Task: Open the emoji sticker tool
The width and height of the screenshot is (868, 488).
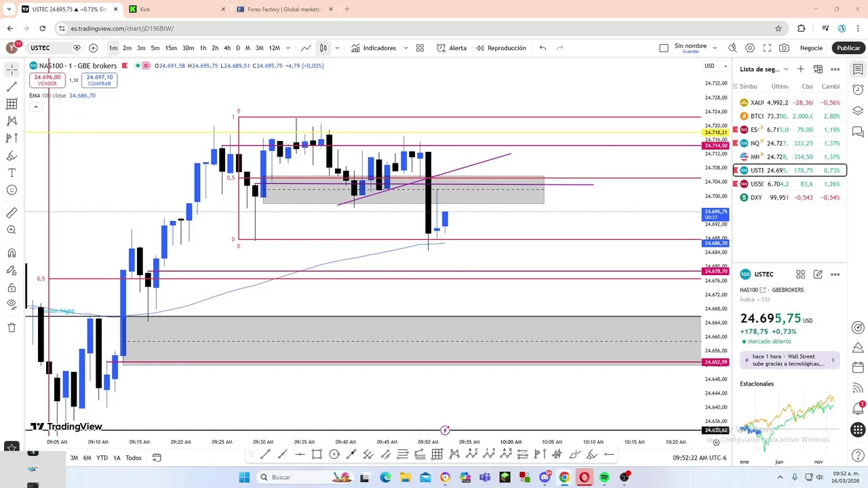Action: point(12,190)
